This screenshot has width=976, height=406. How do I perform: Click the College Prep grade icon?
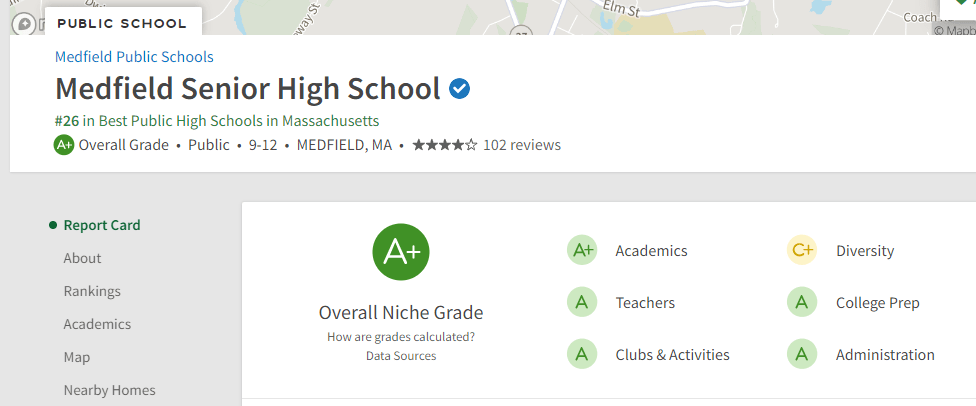click(802, 303)
